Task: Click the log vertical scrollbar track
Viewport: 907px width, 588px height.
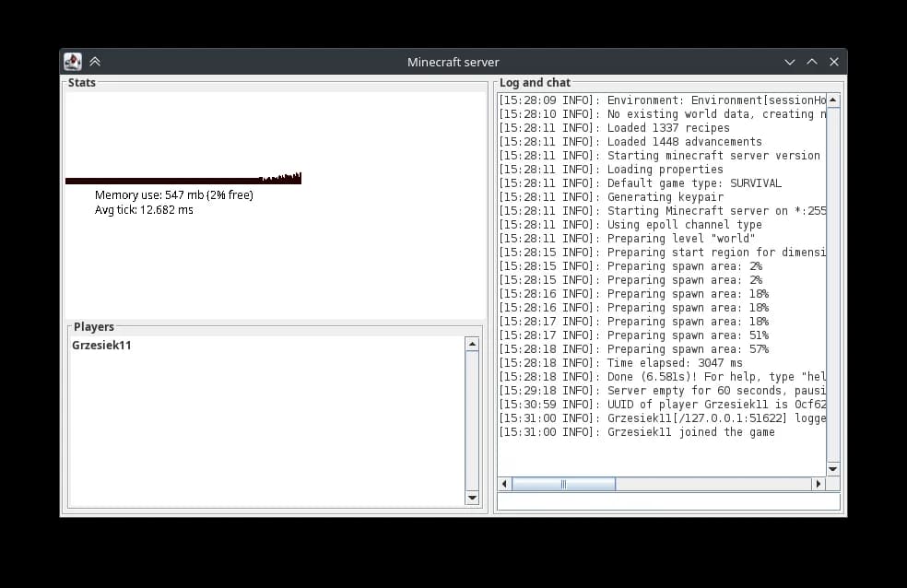Action: click(833, 285)
